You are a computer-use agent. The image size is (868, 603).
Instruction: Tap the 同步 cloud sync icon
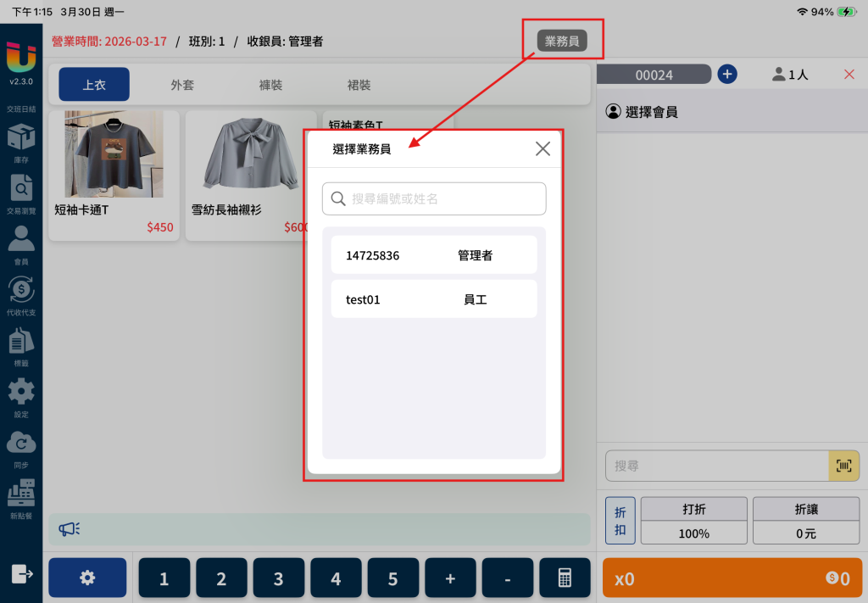21,443
